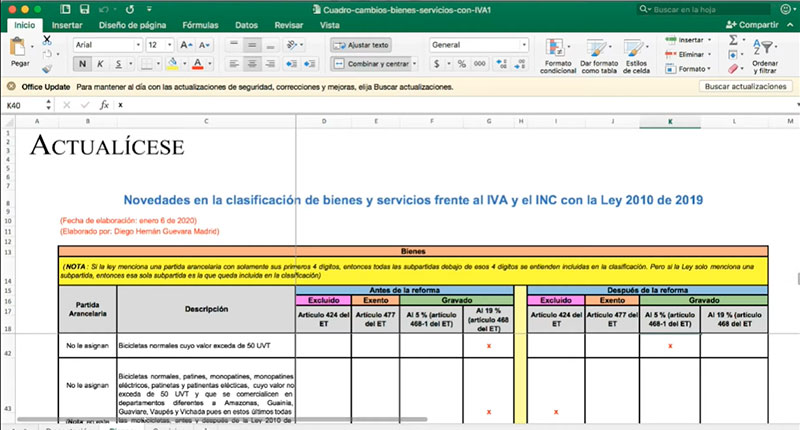This screenshot has width=800, height=430.
Task: Click Insertar cells button
Action: [686, 40]
